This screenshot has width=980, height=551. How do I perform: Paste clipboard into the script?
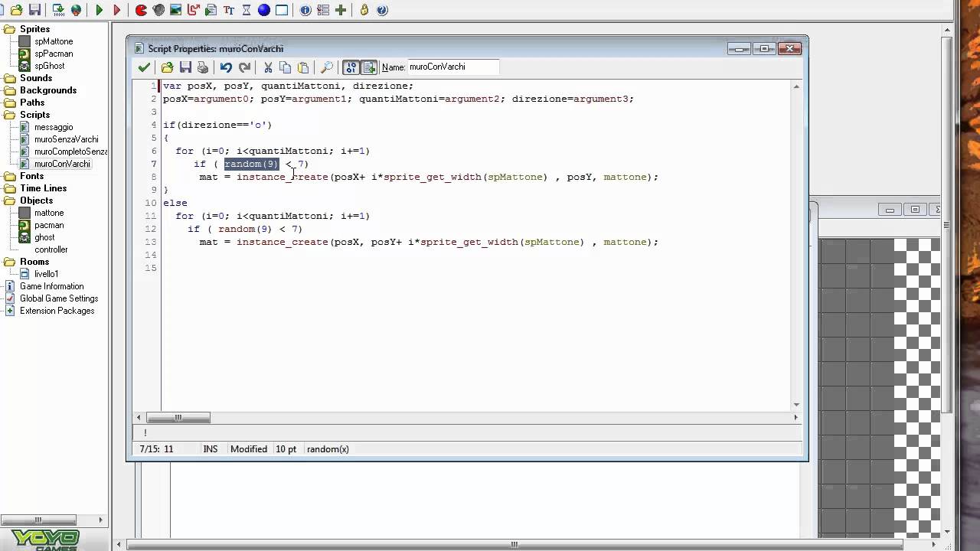coord(303,67)
